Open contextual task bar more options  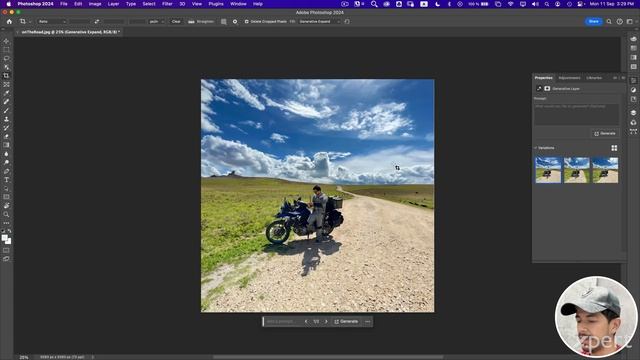pyautogui.click(x=367, y=322)
